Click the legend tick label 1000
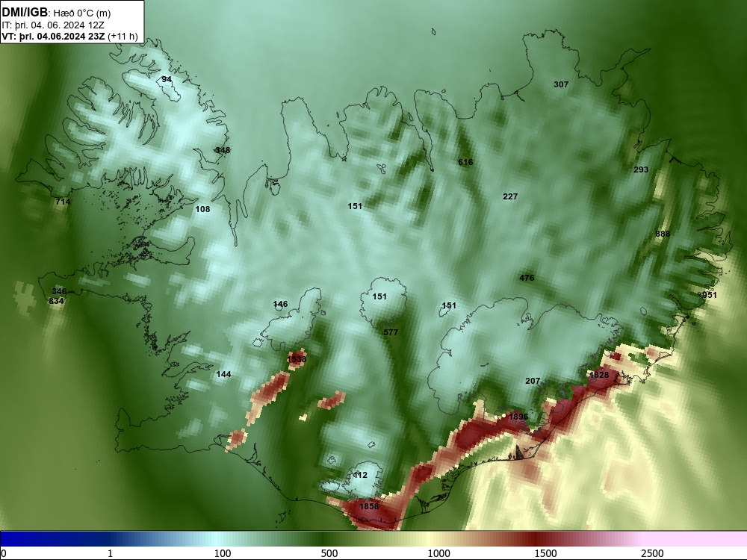Image resolution: width=747 pixels, height=560 pixels. pos(438,553)
